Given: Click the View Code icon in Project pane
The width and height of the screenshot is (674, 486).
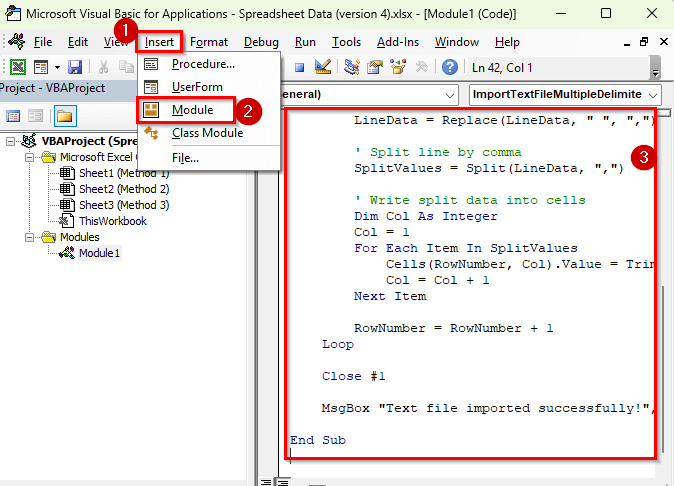Looking at the screenshot, I should [13, 116].
